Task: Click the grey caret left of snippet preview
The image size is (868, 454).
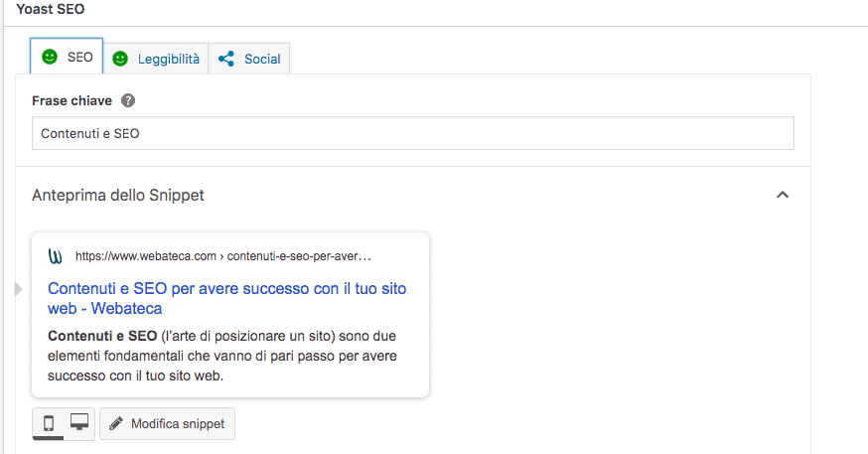Action: (x=18, y=288)
